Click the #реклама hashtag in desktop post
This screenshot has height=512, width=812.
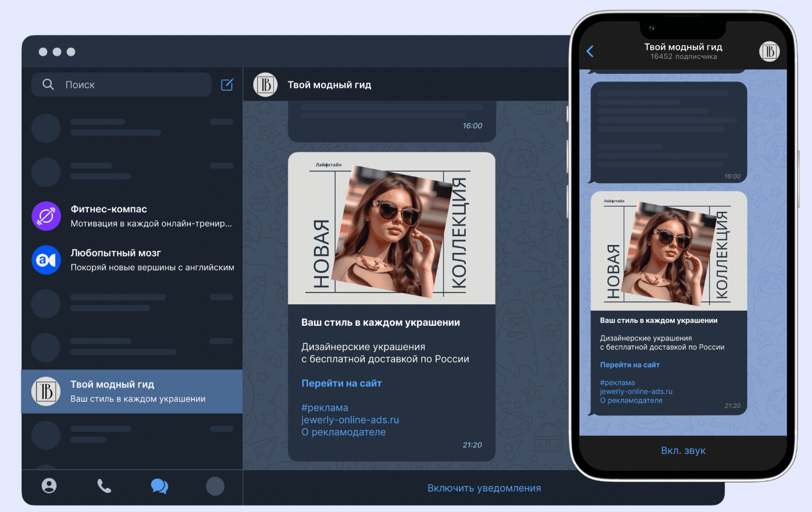click(325, 408)
